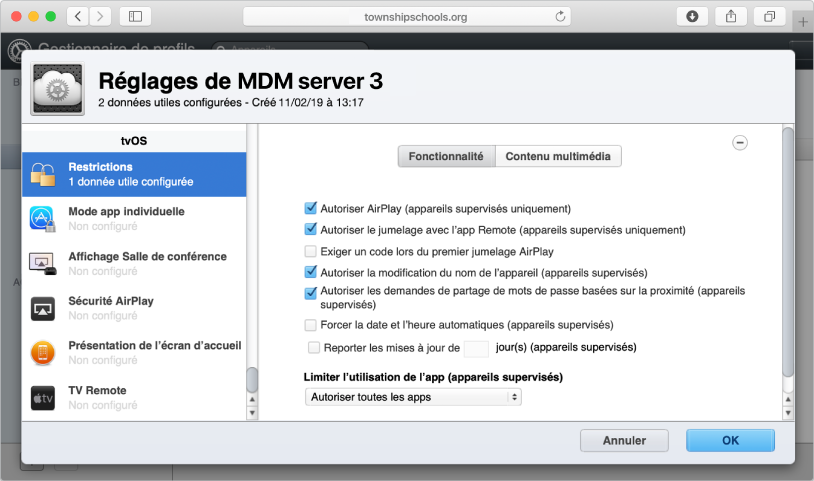Image resolution: width=814 pixels, height=481 pixels.
Task: Click the MDM server cloud settings icon
Action: pyautogui.click(x=57, y=89)
